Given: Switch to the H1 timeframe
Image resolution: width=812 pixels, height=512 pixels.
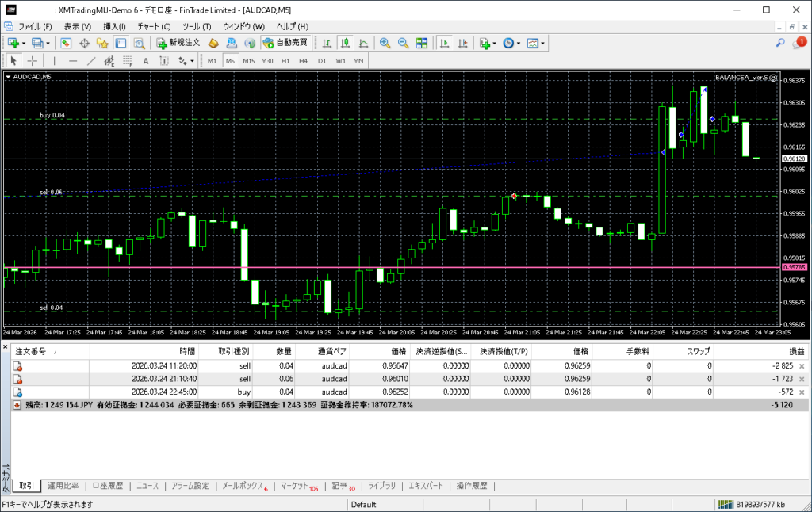Looking at the screenshot, I should 285,60.
